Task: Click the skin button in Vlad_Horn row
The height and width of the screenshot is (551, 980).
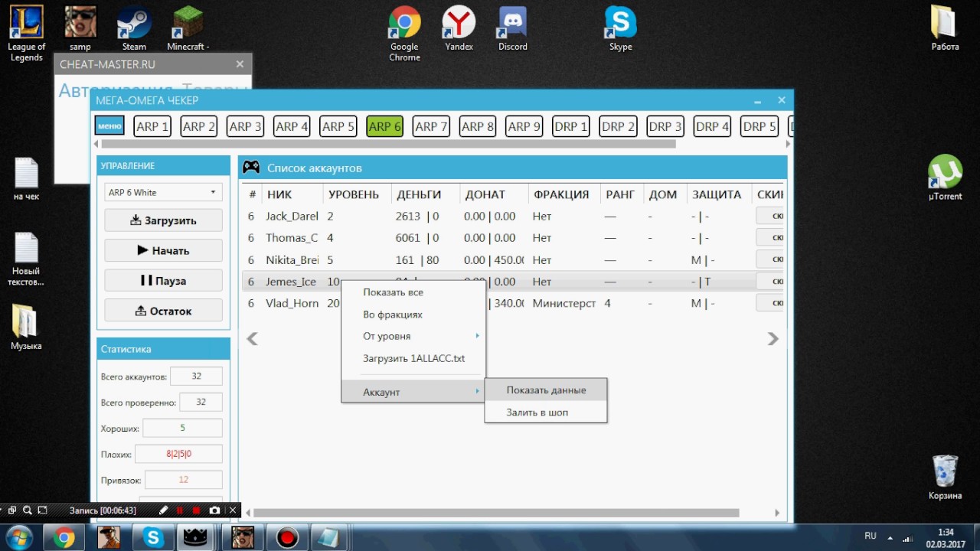Action: tap(770, 303)
